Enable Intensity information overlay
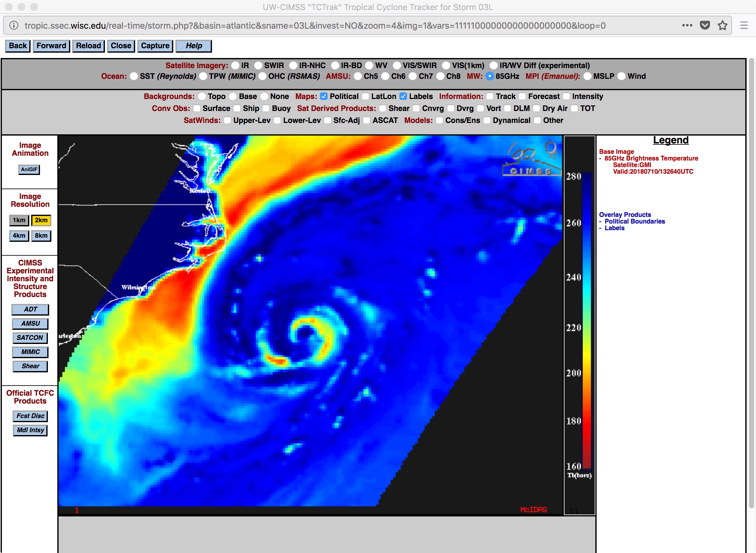The image size is (756, 553). [566, 96]
